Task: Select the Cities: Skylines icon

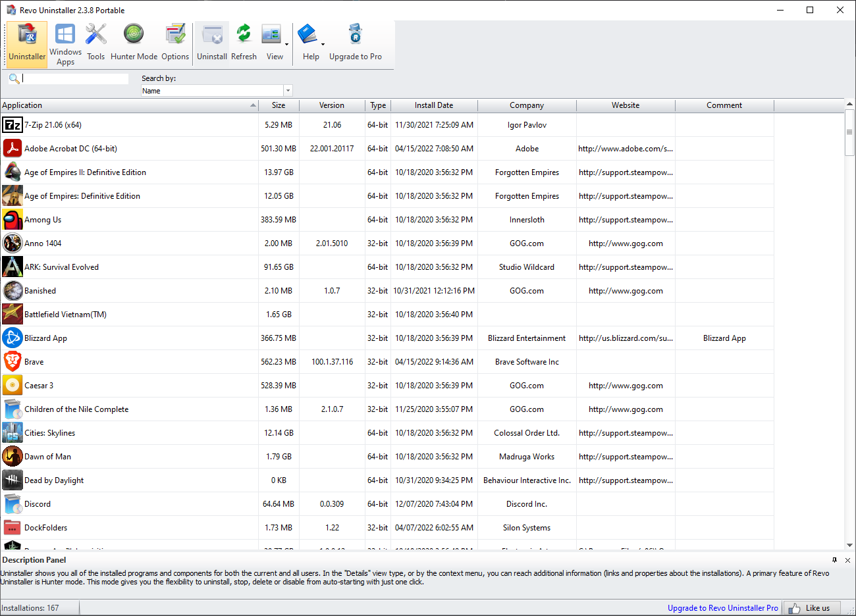Action: tap(13, 433)
